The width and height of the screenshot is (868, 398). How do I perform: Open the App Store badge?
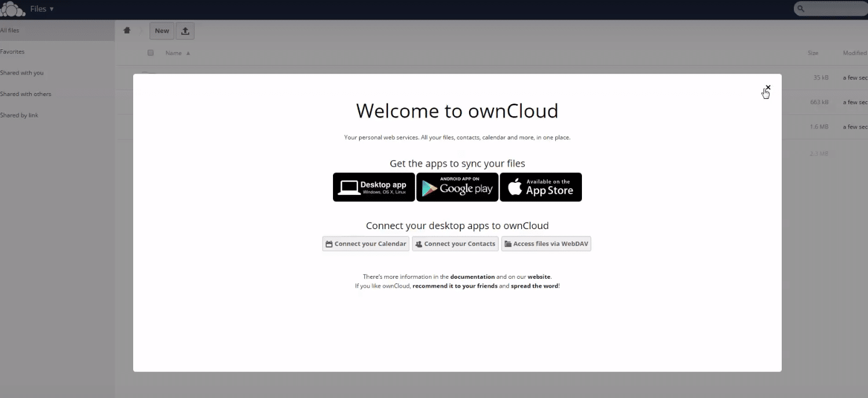(541, 187)
